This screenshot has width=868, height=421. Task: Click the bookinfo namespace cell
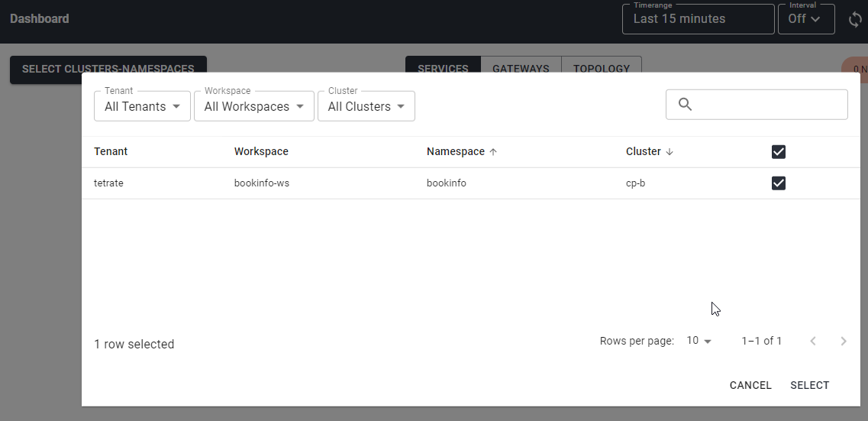tap(446, 183)
